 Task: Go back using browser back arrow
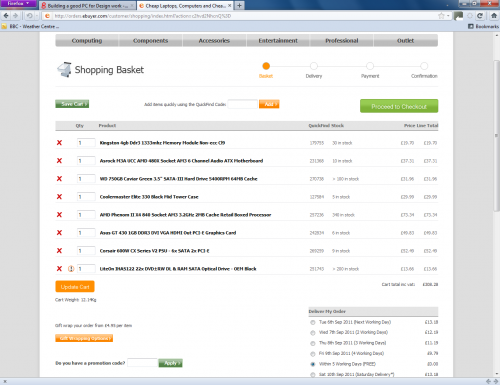[x=6, y=16]
